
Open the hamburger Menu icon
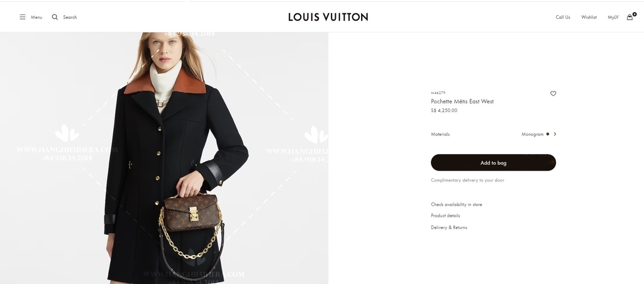[x=23, y=17]
